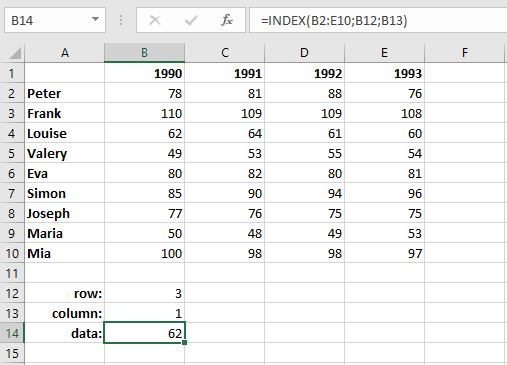Open the Insert Function fx dialog

click(x=227, y=20)
